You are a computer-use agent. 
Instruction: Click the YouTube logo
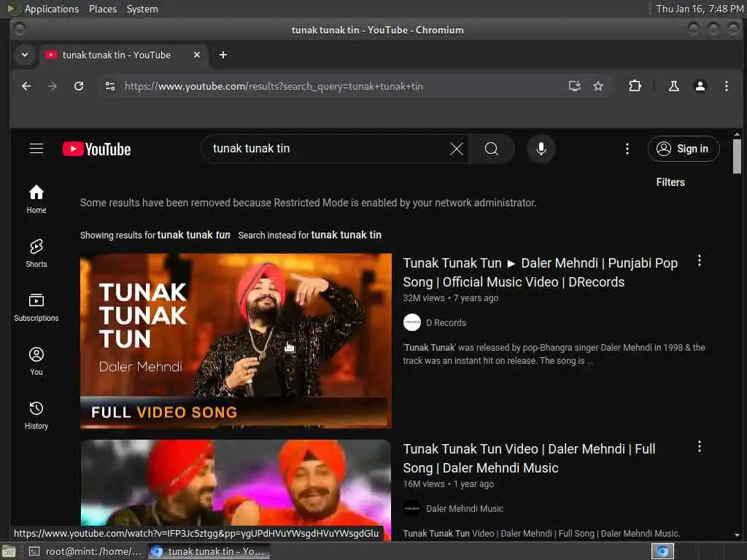click(97, 149)
